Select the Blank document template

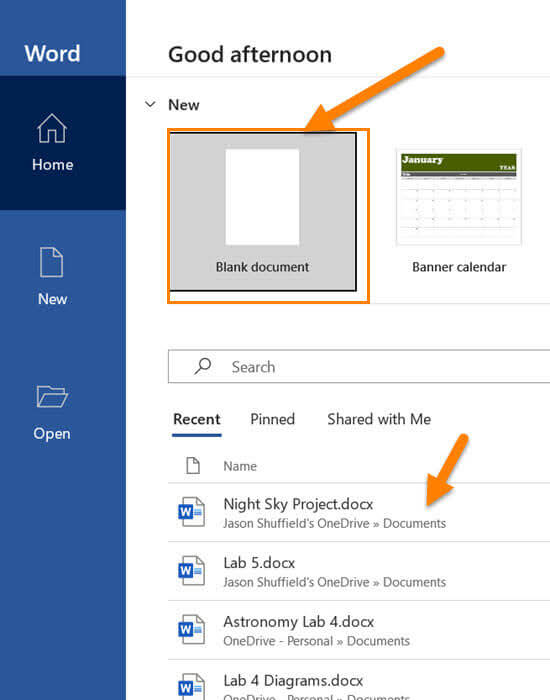tap(263, 212)
